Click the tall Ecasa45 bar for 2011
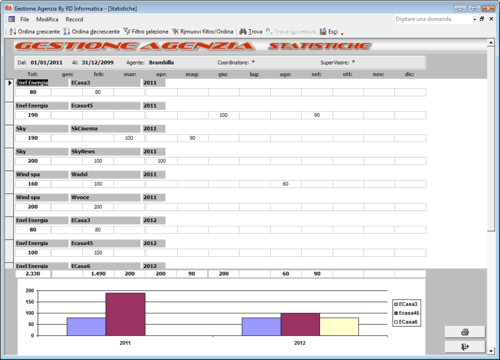Screen dimensions: 500x360 click(x=125, y=314)
